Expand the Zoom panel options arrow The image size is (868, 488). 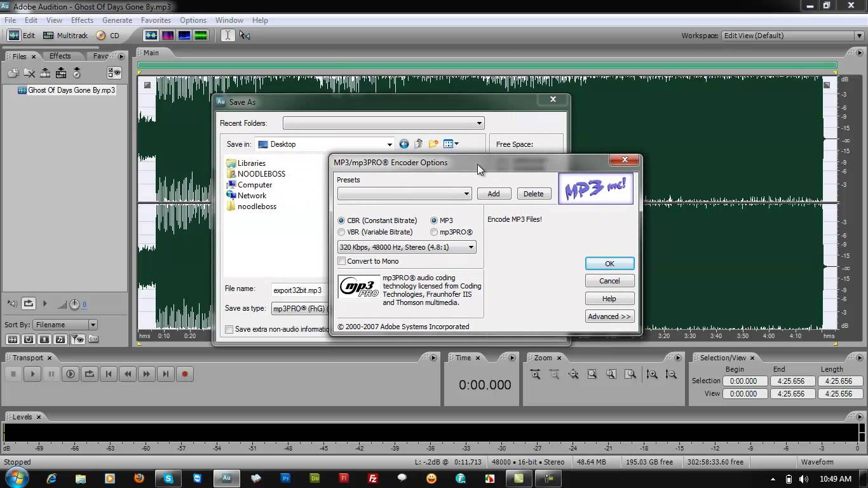click(x=678, y=358)
